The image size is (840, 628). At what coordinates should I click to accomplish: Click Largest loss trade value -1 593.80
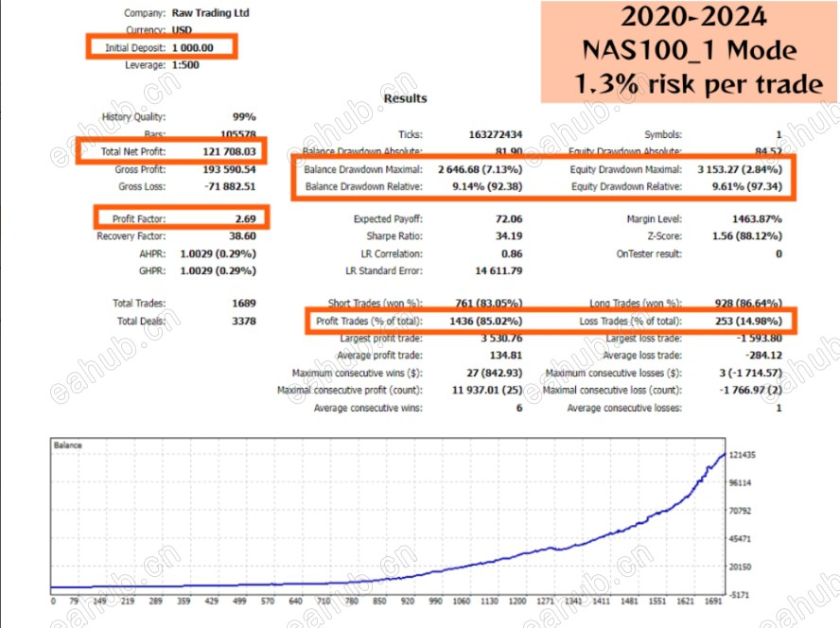tap(759, 338)
